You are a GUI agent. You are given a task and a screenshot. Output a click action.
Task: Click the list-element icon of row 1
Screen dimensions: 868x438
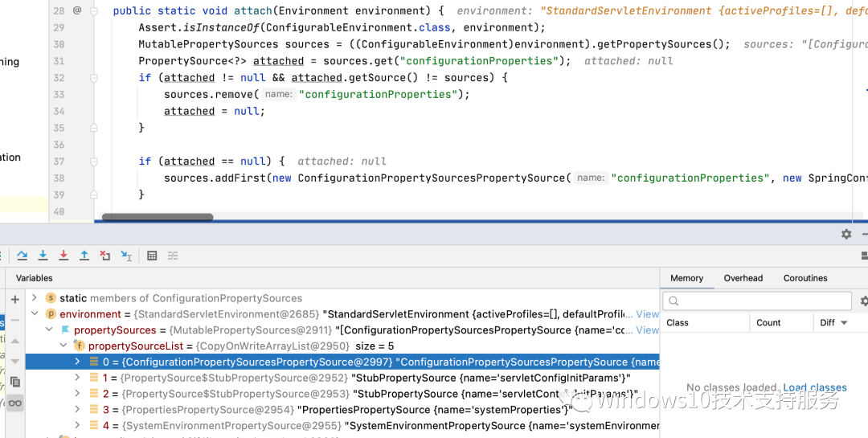coord(93,378)
